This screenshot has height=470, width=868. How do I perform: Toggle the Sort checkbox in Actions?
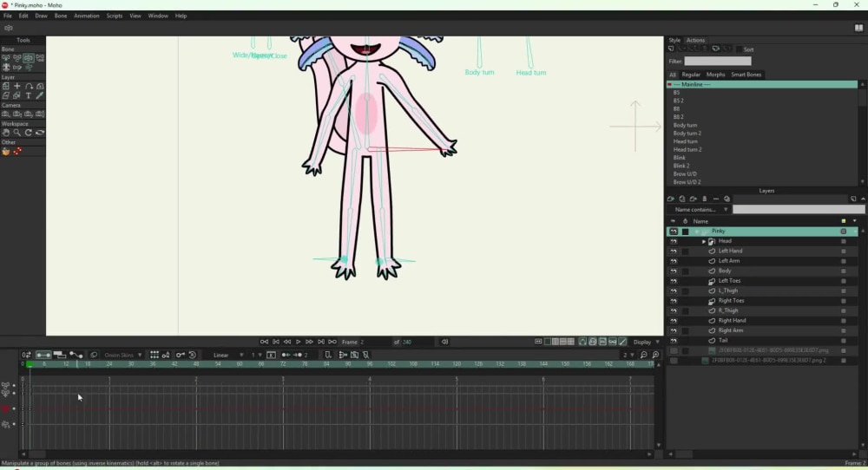tap(739, 49)
